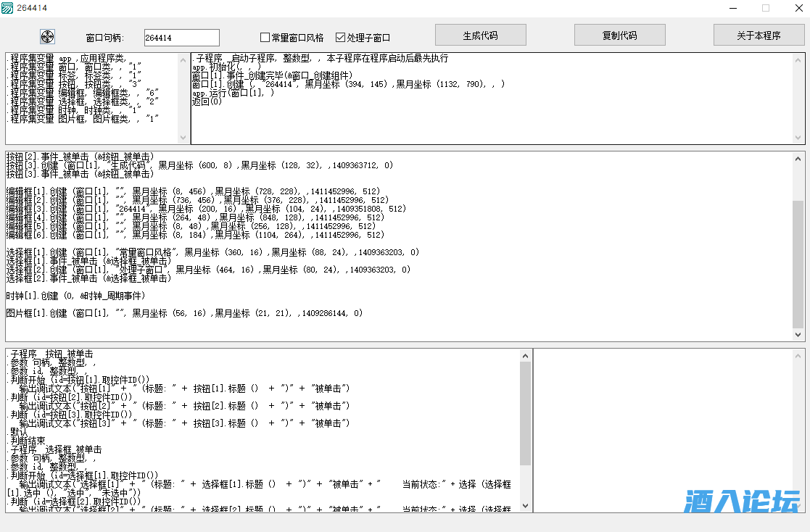Click the app icon in title bar
This screenshot has width=810, height=532.
pos(7,8)
